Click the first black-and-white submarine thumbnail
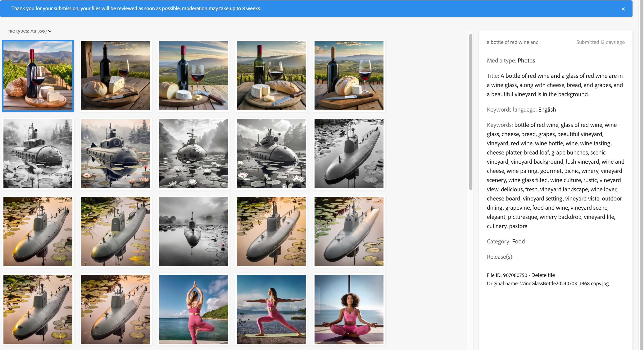644x350 pixels. 38,154
